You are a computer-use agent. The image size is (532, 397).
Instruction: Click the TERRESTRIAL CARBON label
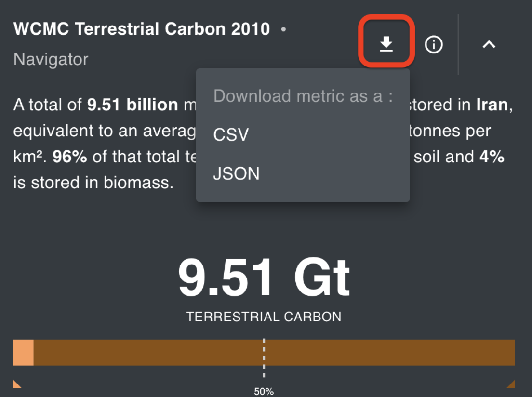click(x=264, y=317)
